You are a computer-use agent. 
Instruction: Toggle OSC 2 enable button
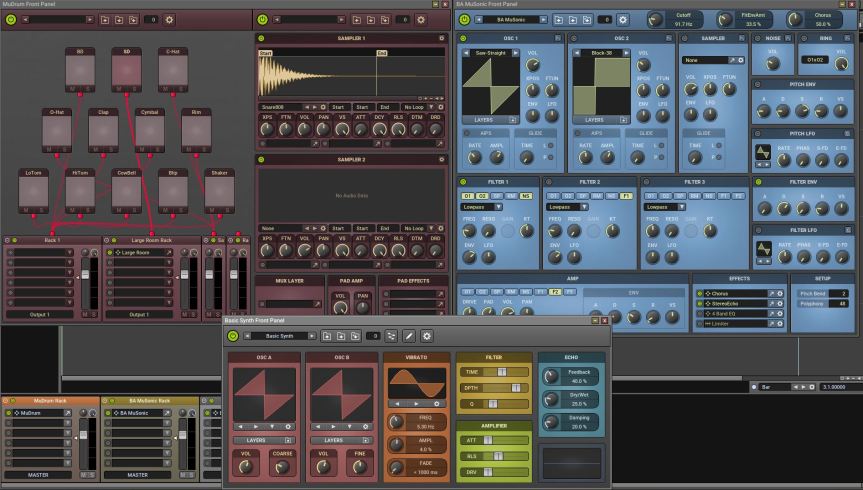(x=573, y=39)
